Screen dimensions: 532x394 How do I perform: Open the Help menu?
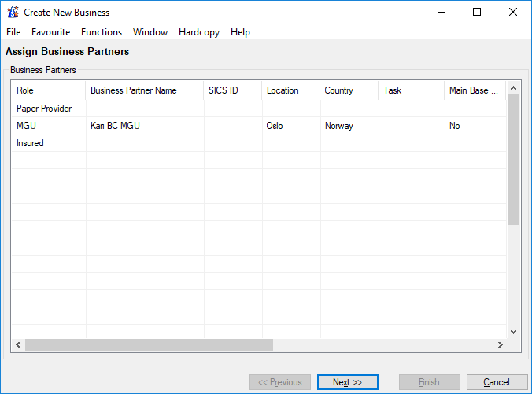click(240, 32)
